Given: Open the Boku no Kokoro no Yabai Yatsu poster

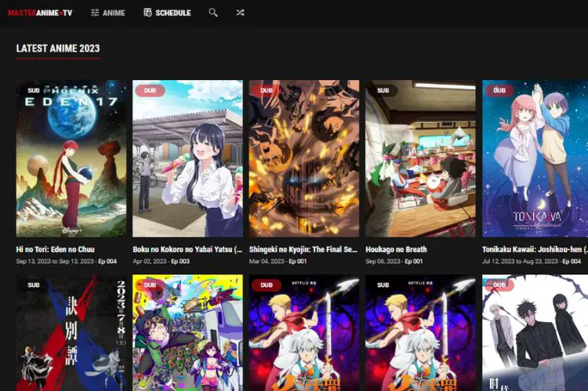Looking at the screenshot, I should pos(187,158).
